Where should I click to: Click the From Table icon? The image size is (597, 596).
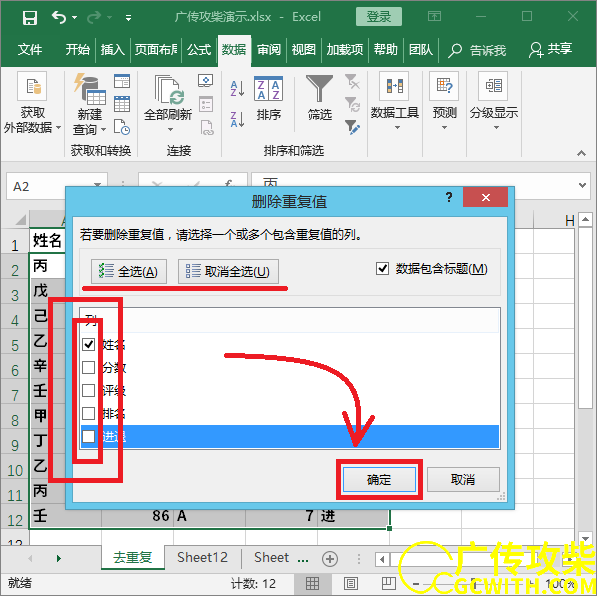122,104
